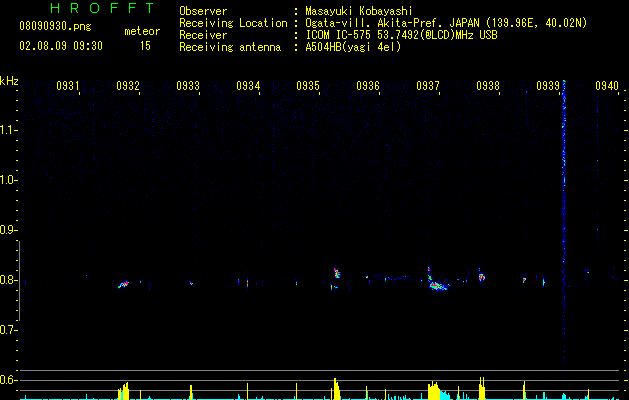Click the 0.9 kHz axis label
Viewport: 629px width, 400px height.
8,230
